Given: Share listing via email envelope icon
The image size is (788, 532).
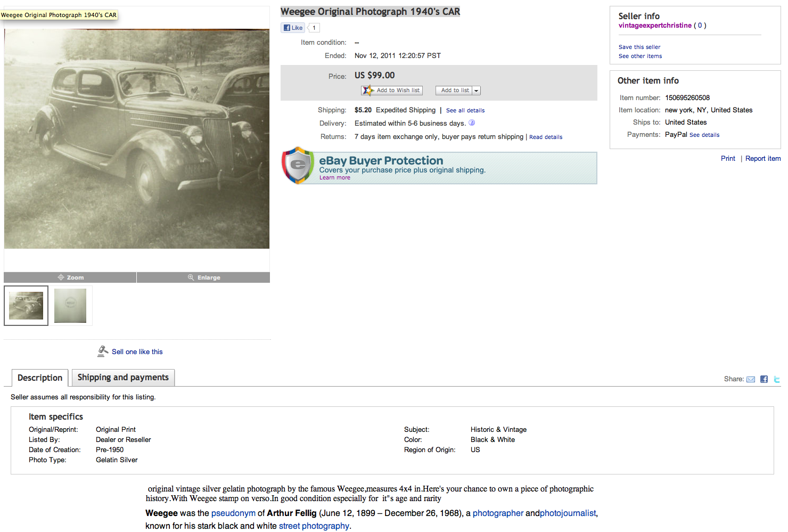Looking at the screenshot, I should [x=751, y=379].
